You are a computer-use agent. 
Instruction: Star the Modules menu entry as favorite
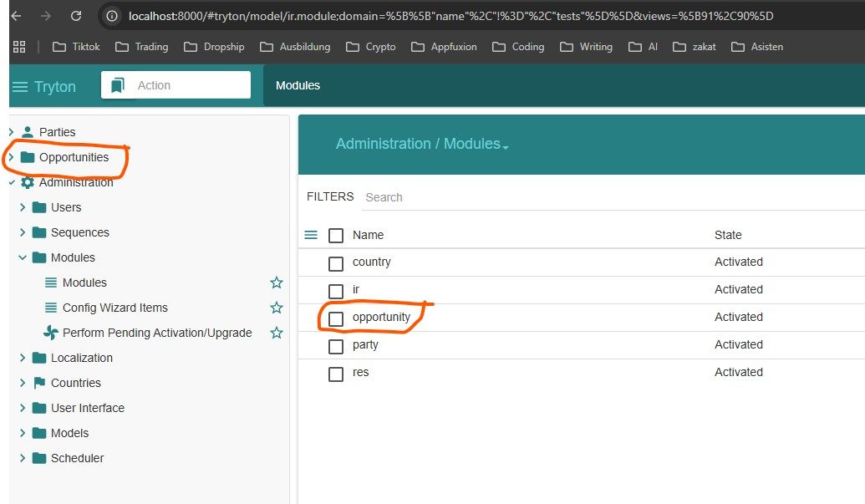[277, 283]
